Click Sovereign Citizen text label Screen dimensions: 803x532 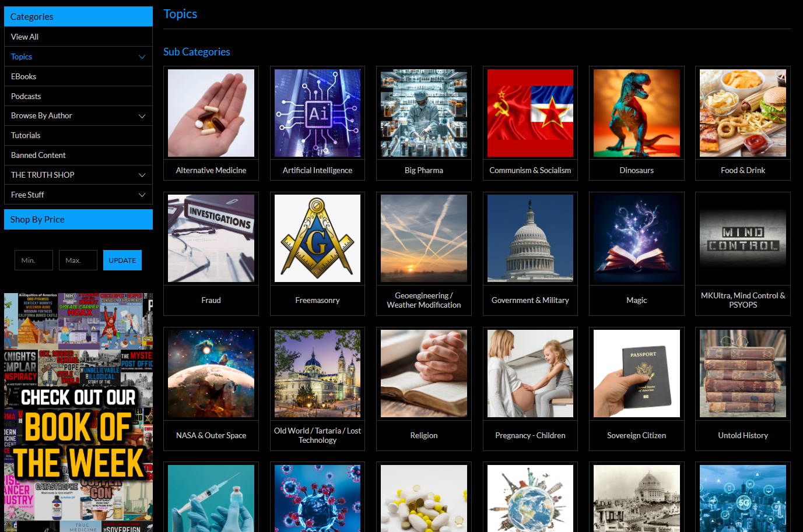click(637, 435)
